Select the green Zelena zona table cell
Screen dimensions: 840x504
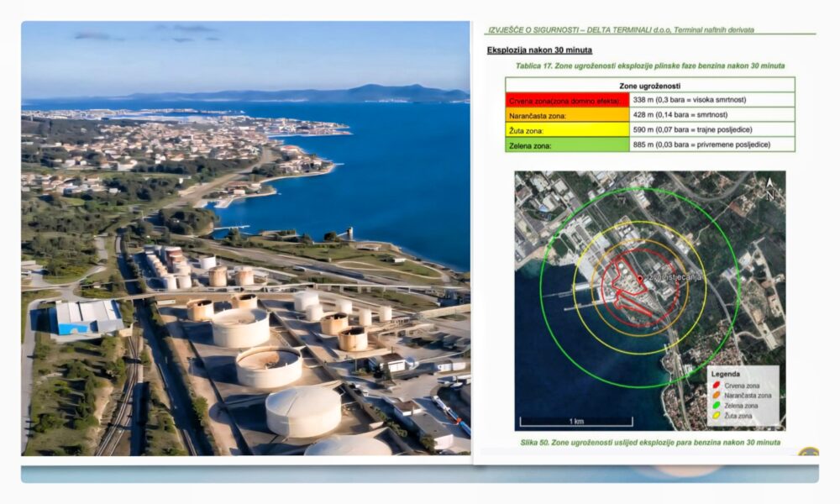(x=567, y=145)
